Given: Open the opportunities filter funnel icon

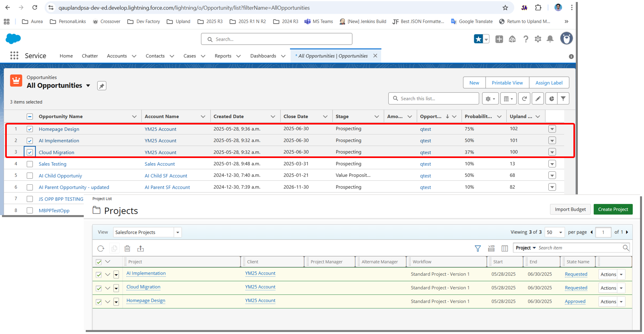Looking at the screenshot, I should [x=563, y=99].
